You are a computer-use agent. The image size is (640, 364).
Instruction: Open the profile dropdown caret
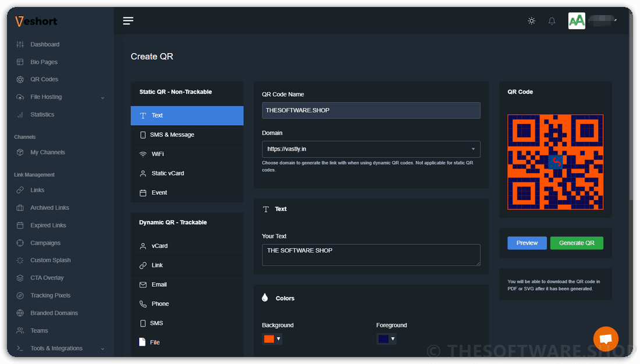click(x=616, y=20)
